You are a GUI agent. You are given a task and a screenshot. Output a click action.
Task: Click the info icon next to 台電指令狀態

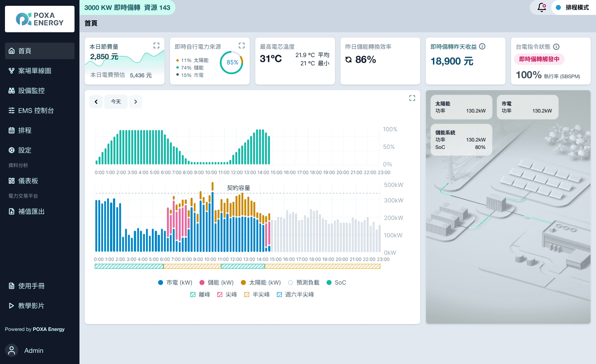[x=557, y=47]
